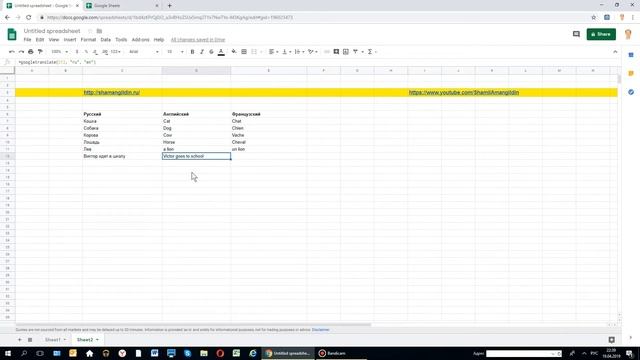Toggle strikethrough formatting
Viewport: 640px width, 360px height.
211,52
